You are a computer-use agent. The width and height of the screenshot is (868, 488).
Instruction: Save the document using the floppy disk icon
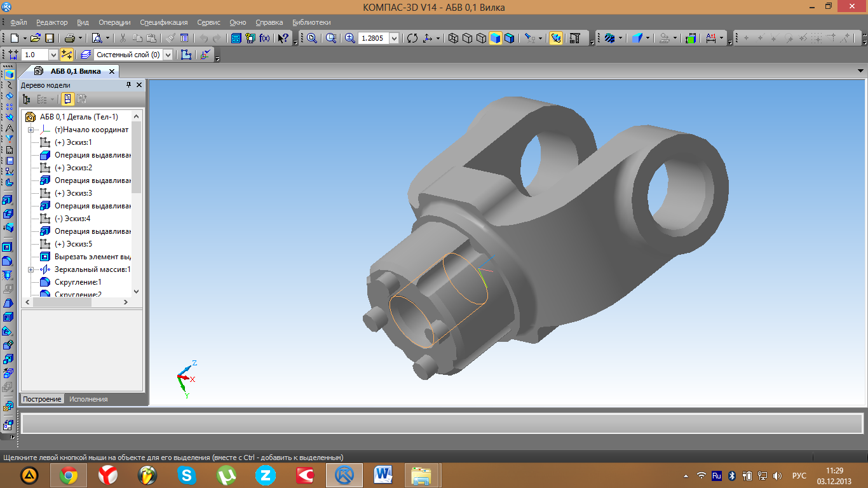49,38
